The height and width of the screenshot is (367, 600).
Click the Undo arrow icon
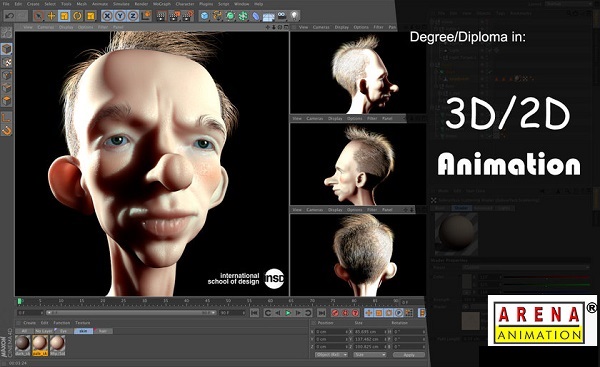(10, 16)
